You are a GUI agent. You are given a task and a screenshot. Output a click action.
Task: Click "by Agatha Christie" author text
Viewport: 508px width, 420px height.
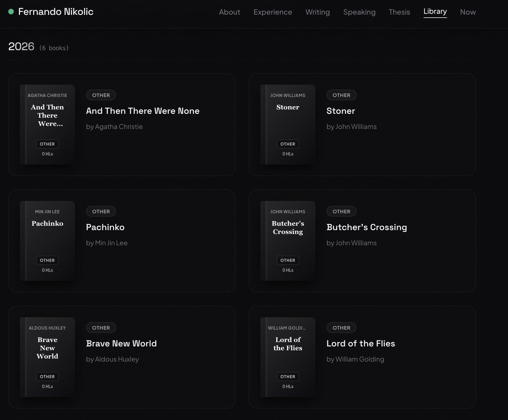[114, 126]
